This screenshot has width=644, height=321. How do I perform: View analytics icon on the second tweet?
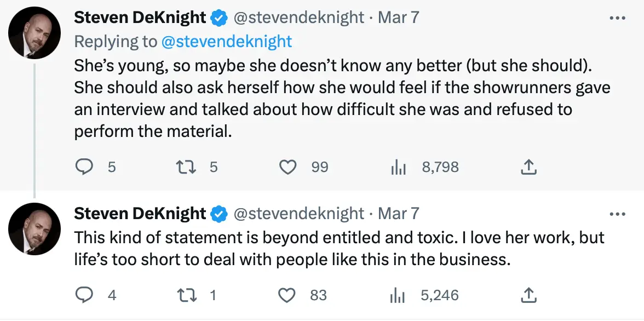pos(397,295)
